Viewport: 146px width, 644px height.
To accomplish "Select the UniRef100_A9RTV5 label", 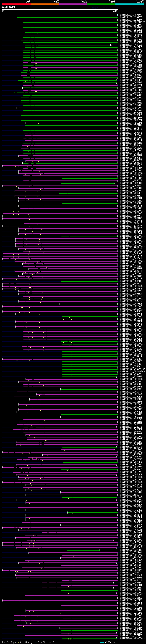I will point(131,35).
